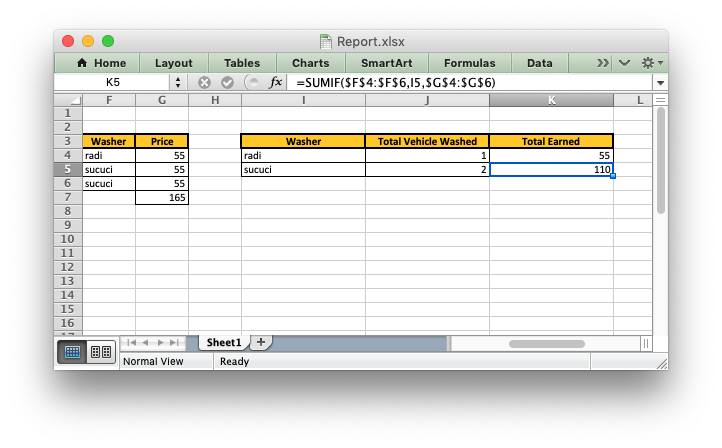Switch to Page Layout view icon
The image size is (722, 448).
[x=100, y=352]
